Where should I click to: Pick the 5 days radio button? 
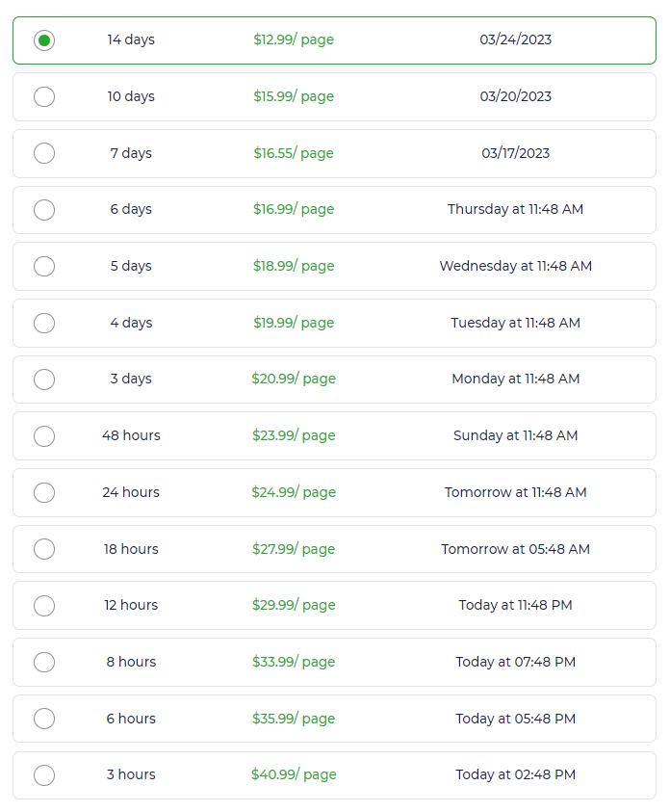click(44, 266)
